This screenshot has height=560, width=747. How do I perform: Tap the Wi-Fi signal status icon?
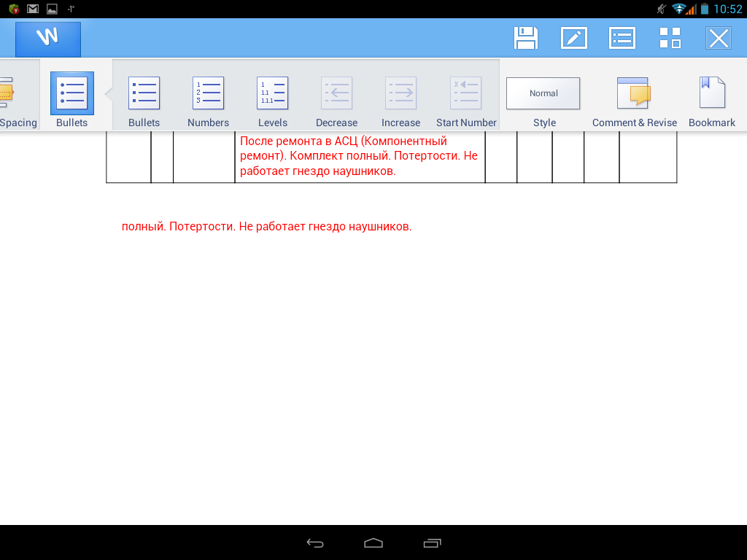click(x=678, y=9)
